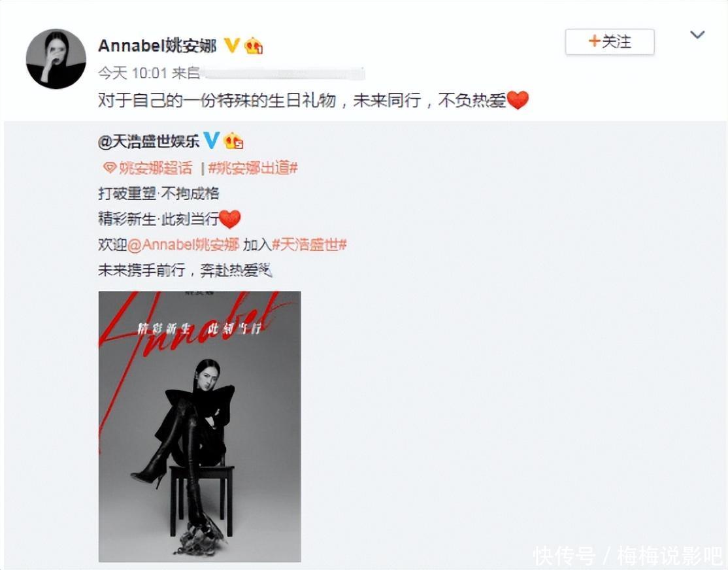The width and height of the screenshot is (728, 570).
Task: Click the membership crown badge beside 天浩盛世娱乐
Action: [233, 141]
